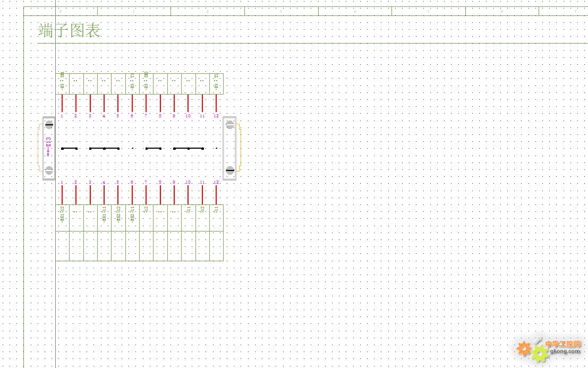588x368 pixels.
Task: Click the top table cell above terminal 6
Action: click(x=132, y=83)
